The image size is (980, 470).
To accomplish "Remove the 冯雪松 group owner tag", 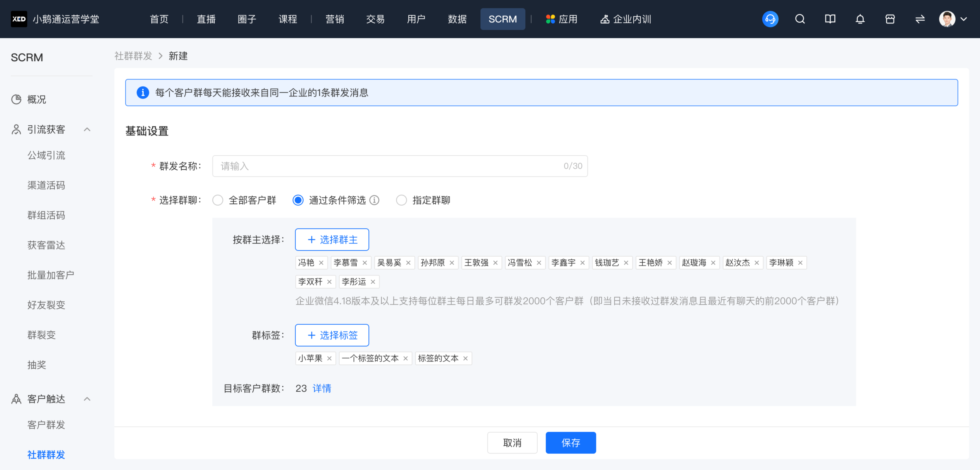I will tap(539, 263).
